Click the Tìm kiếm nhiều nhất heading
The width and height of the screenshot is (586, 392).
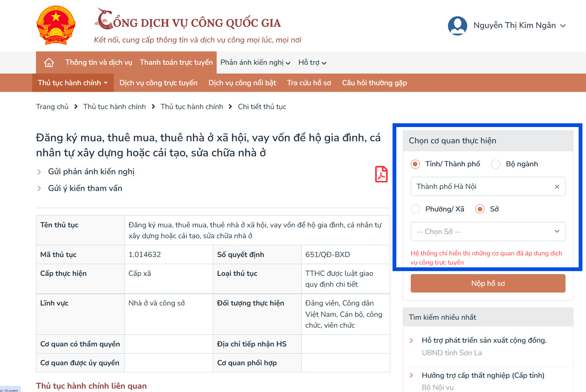[443, 317]
